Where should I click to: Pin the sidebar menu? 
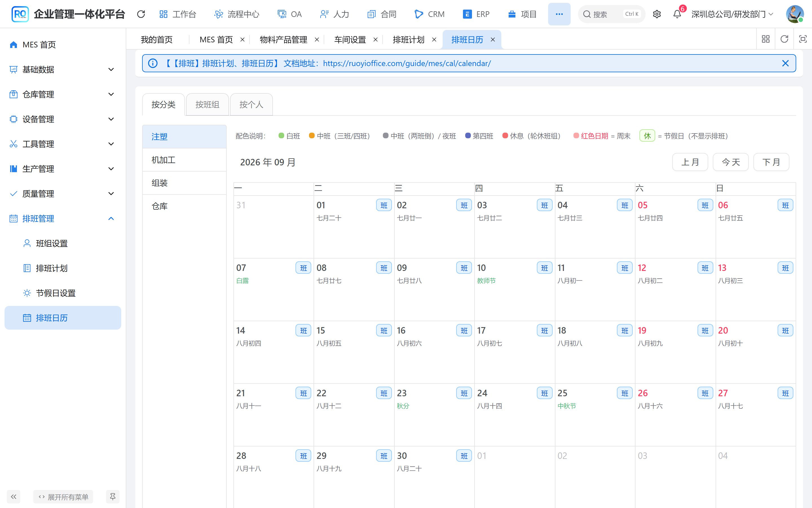[x=113, y=497]
